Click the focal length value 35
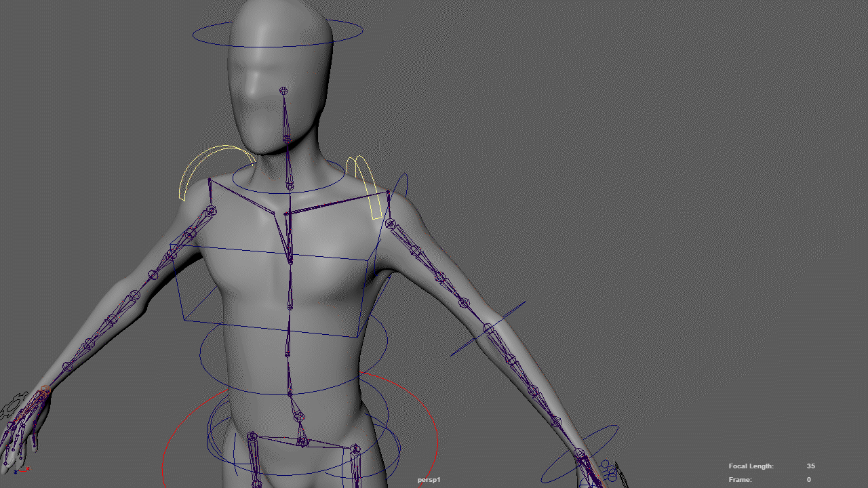Image resolution: width=868 pixels, height=488 pixels. [x=811, y=466]
